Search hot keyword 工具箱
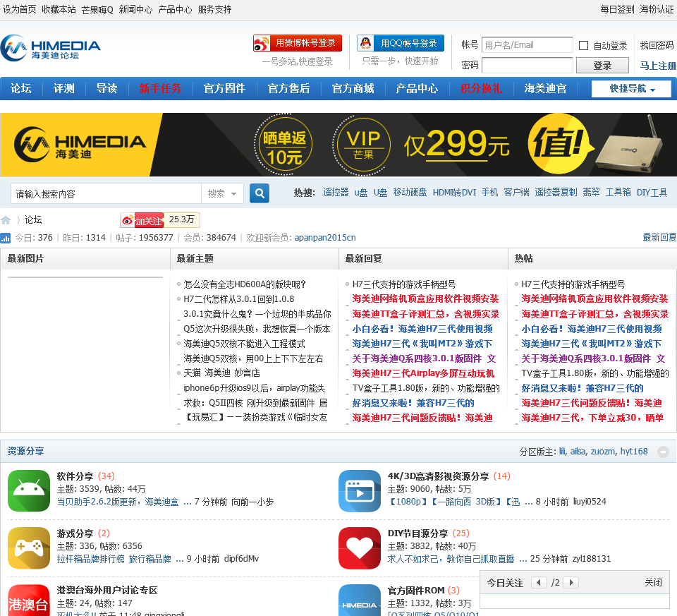Image resolution: width=677 pixels, height=616 pixels. point(618,192)
